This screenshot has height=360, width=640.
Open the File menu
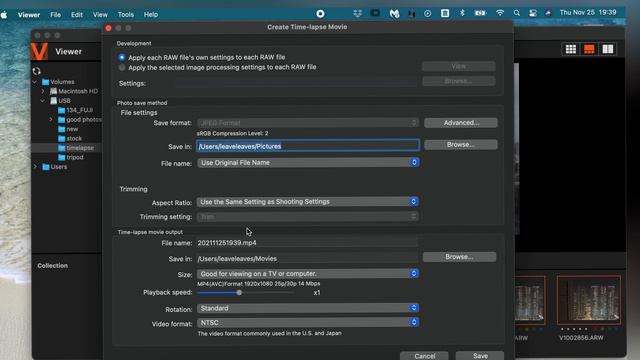(56, 14)
